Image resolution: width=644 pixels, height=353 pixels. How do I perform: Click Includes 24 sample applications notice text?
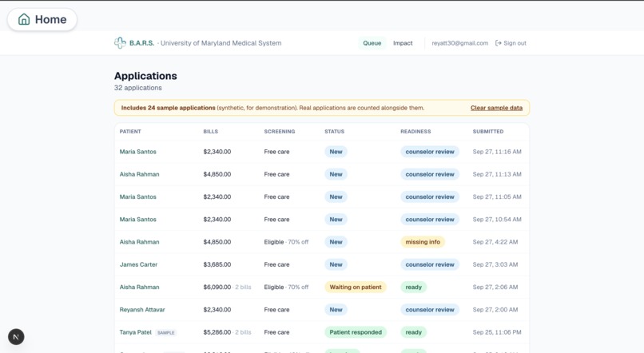[x=168, y=108]
